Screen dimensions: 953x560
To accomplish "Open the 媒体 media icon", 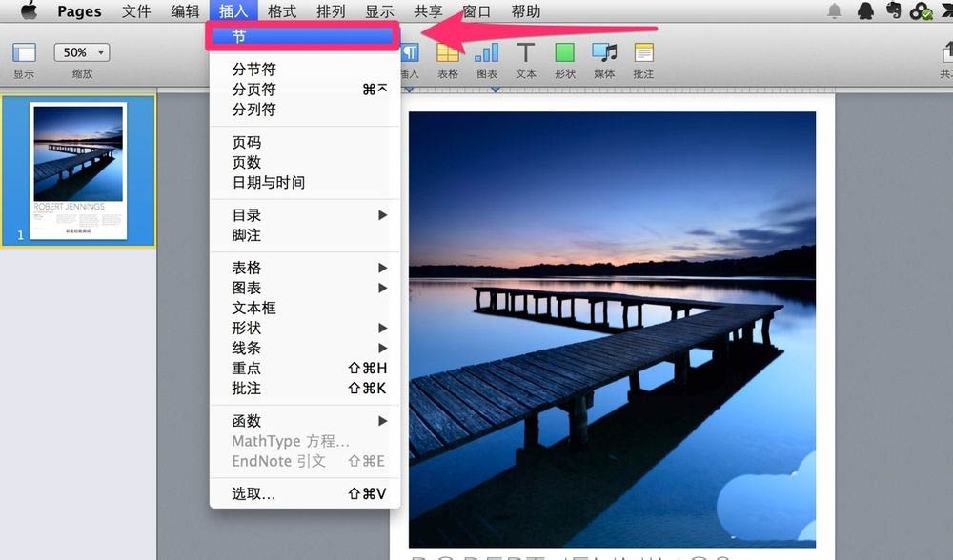I will [604, 53].
